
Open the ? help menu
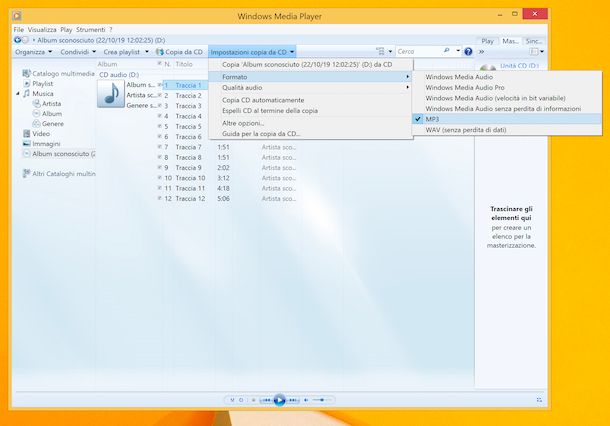(x=110, y=30)
